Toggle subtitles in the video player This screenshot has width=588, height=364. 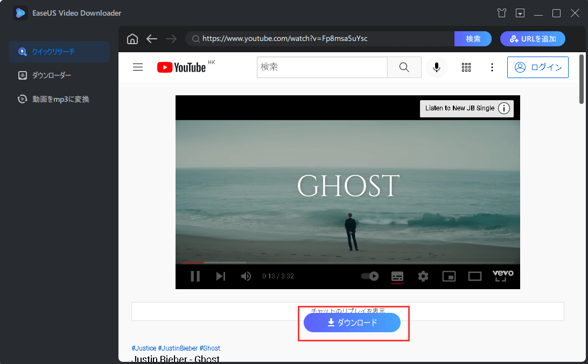point(397,276)
